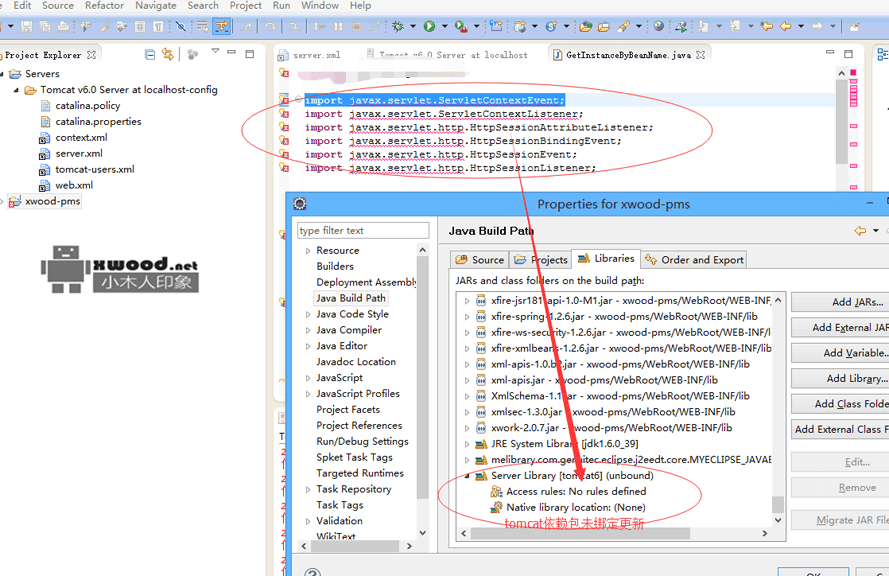Select tomcat-users.xml in Project Explorer
Image resolution: width=889 pixels, height=576 pixels.
pyautogui.click(x=95, y=169)
